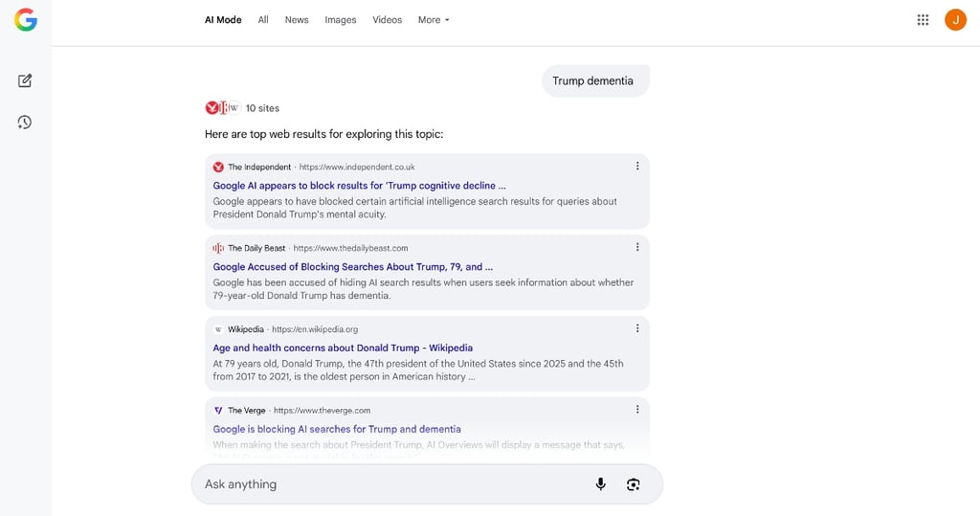Show the 10 sites source list
Image resolution: width=980 pixels, height=516 pixels.
pos(242,108)
